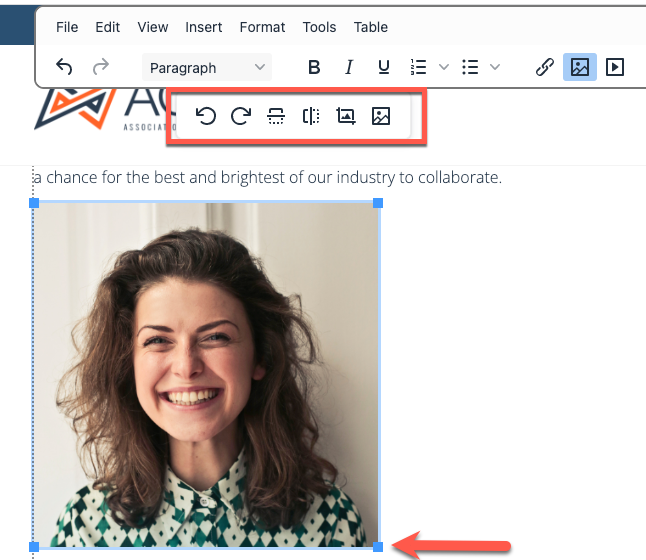Click the bottom-right image resize handle
The image size is (646, 560).
click(x=378, y=547)
